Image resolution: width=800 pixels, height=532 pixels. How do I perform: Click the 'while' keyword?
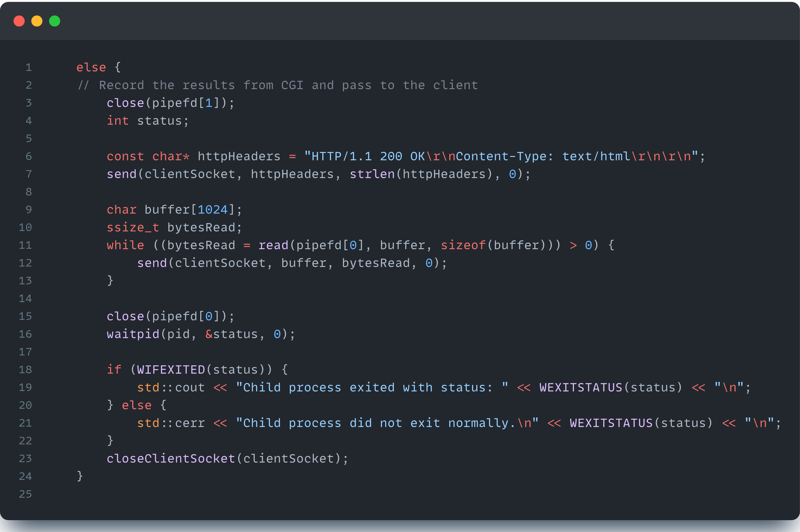125,245
